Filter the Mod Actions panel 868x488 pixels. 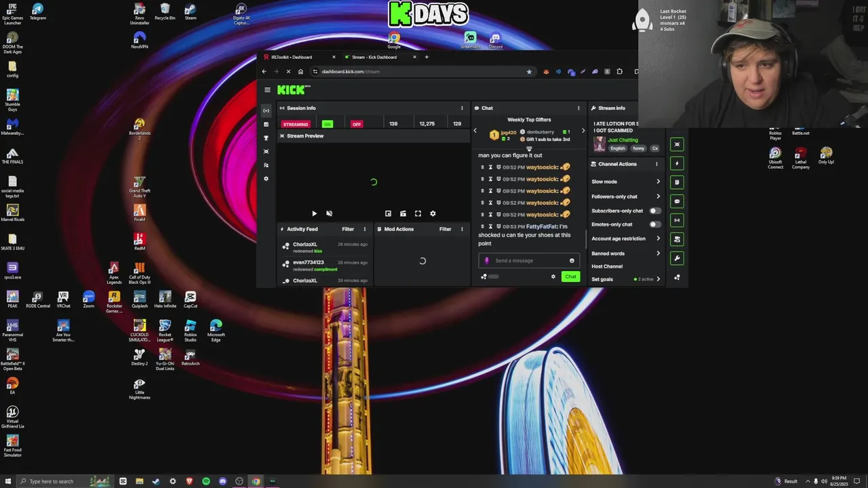[x=445, y=229]
